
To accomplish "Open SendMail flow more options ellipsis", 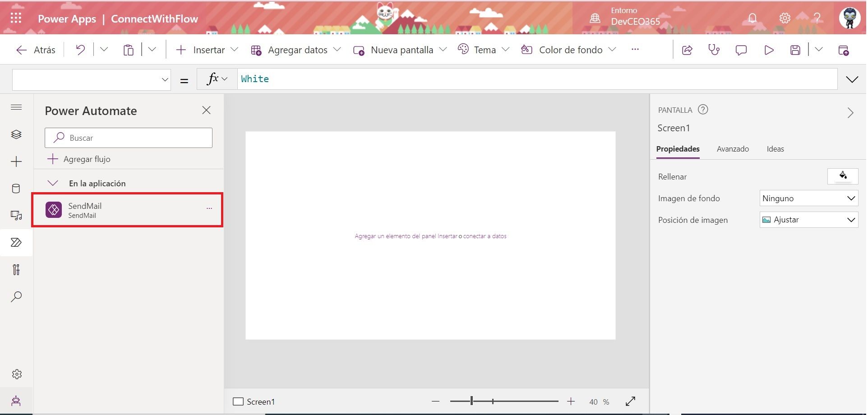I will [209, 208].
